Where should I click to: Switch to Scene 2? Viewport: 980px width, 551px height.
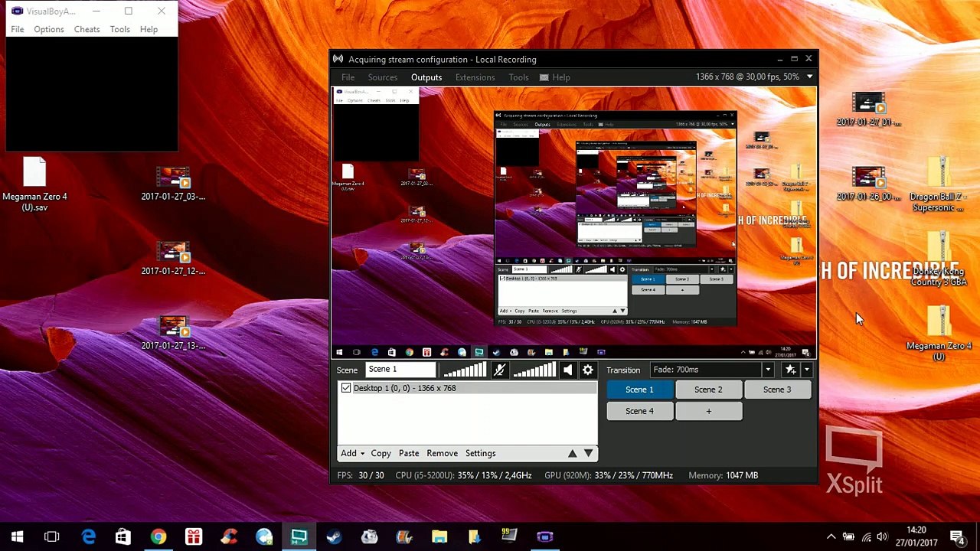click(x=708, y=390)
